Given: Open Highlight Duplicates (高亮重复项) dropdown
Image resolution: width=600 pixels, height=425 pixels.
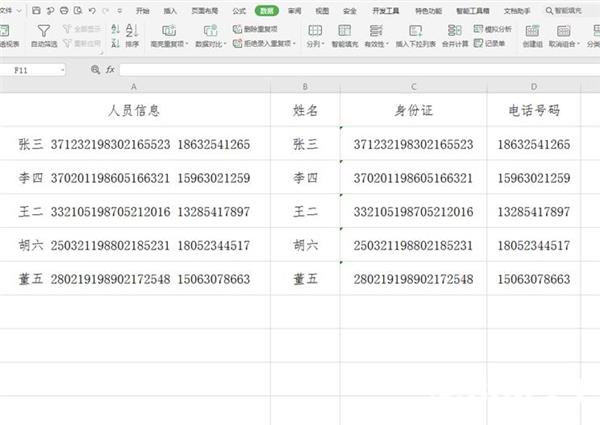Looking at the screenshot, I should tap(169, 36).
